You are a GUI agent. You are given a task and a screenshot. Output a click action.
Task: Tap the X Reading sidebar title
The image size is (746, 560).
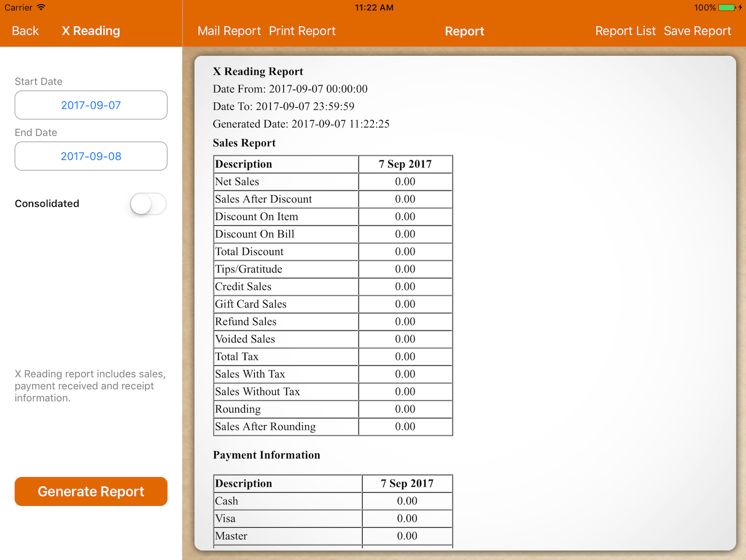[91, 31]
